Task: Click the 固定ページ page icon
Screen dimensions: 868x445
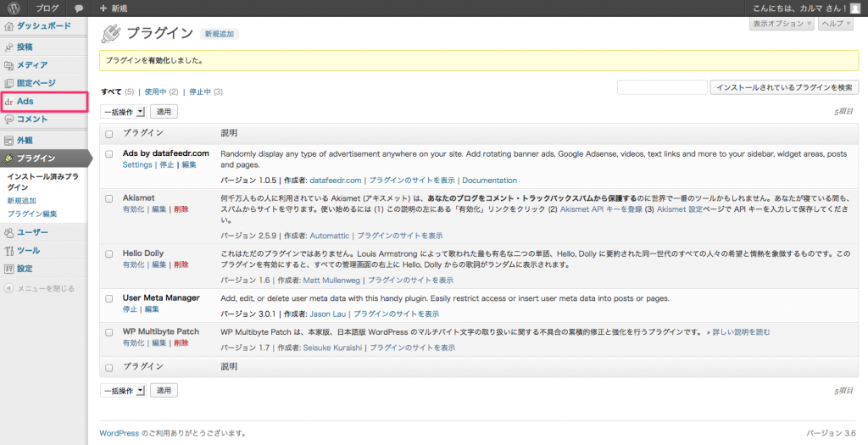Action: [8, 84]
